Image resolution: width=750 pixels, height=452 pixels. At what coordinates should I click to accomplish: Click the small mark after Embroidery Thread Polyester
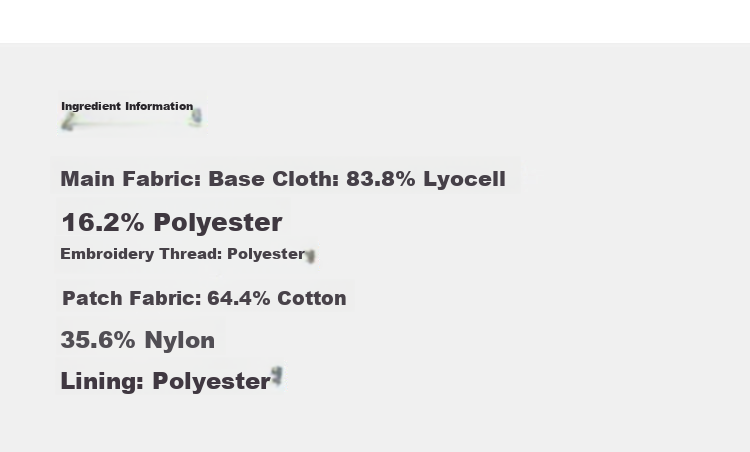(310, 256)
